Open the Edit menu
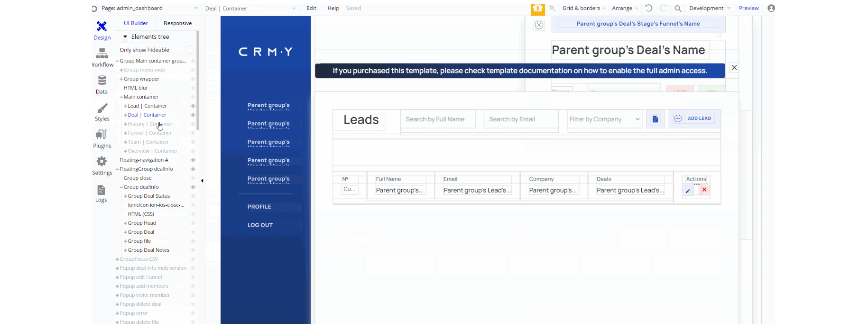The width and height of the screenshot is (868, 329). [312, 8]
